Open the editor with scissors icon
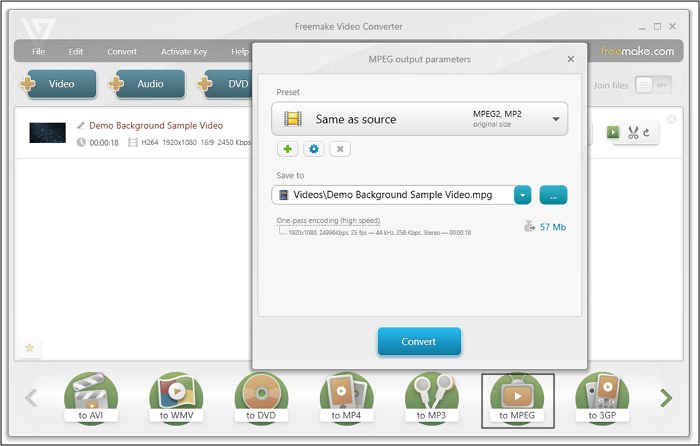Viewport: 700px width, 446px height. tap(633, 132)
